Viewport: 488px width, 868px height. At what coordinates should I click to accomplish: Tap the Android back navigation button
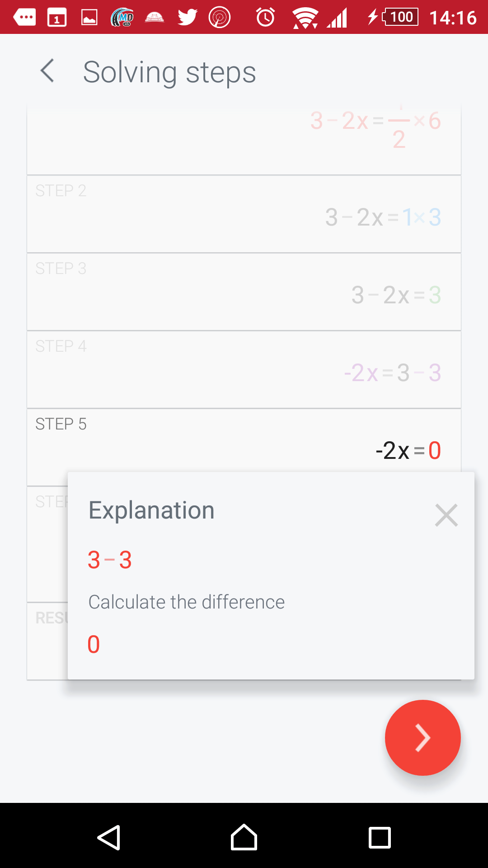(109, 837)
